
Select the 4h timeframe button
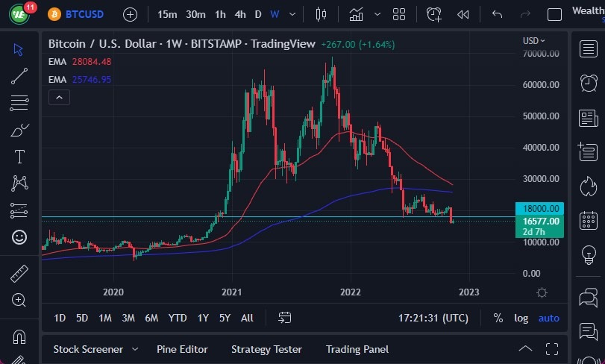239,14
